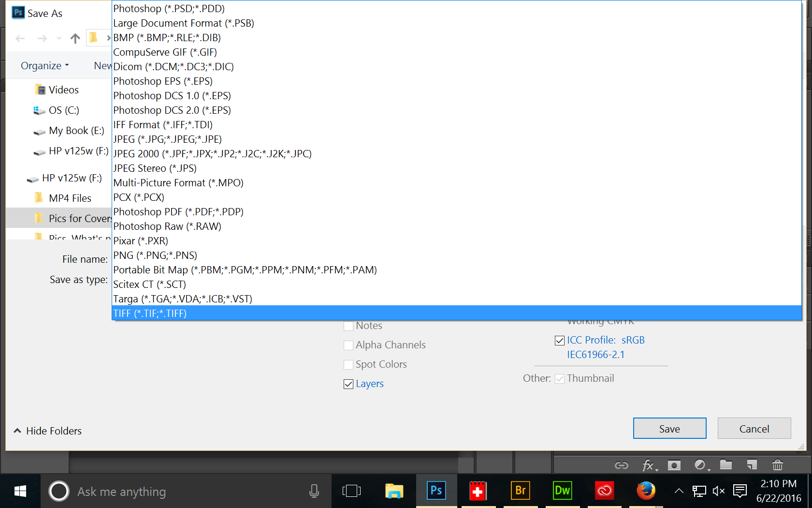Screen dimensions: 812x508
Task: Open recent locations dropdown arrow
Action: click(59, 38)
